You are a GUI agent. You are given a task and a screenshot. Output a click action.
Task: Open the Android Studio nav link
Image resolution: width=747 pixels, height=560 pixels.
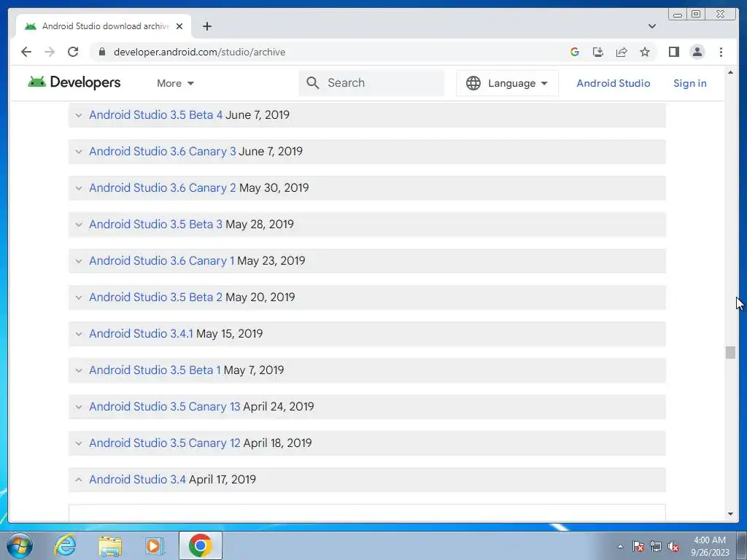click(613, 83)
